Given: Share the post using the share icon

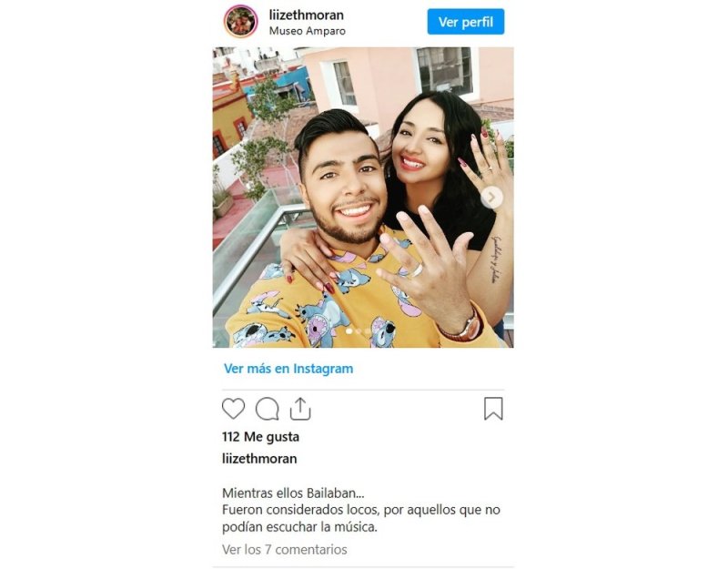Looking at the screenshot, I should tap(300, 409).
